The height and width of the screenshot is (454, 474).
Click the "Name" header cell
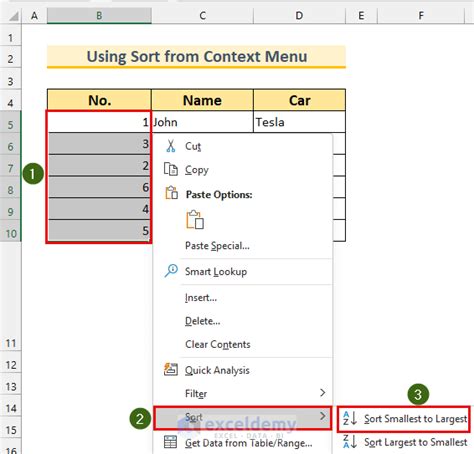[x=202, y=100]
